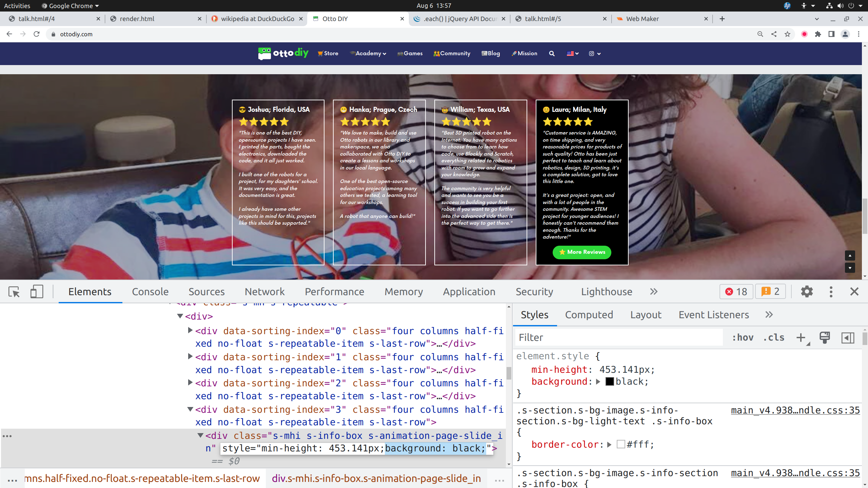Activate the inspect element picker tool
Screen dimensions: 868x488
(x=14, y=292)
